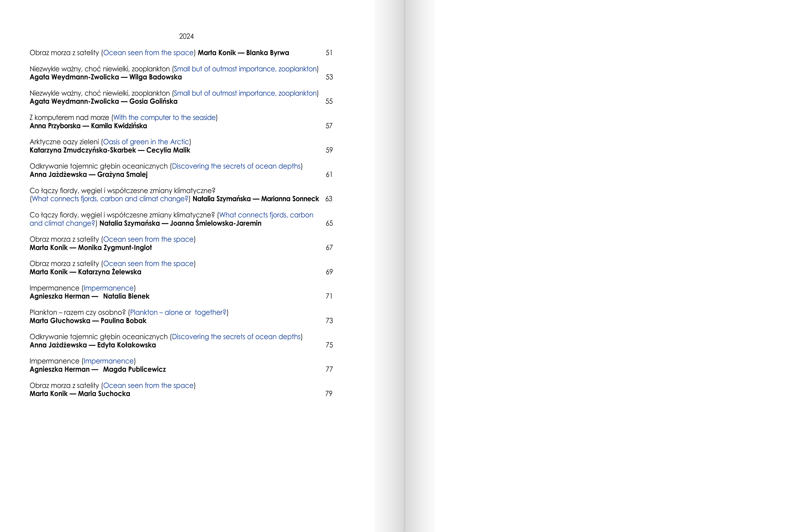Screen dimensions: 809x532
Task: Click 'With the computer to the seaside' link
Action: point(164,118)
